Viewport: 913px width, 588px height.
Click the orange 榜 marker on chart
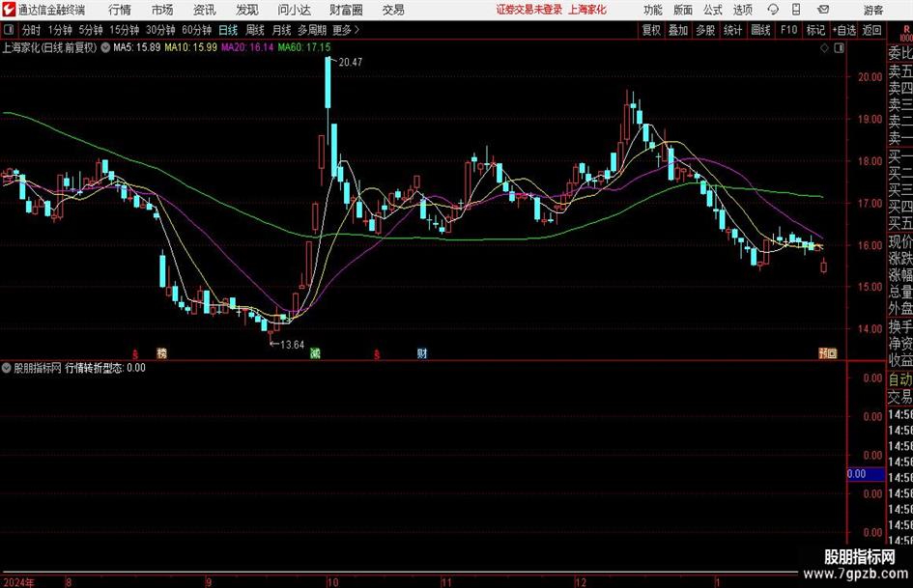pyautogui.click(x=162, y=352)
